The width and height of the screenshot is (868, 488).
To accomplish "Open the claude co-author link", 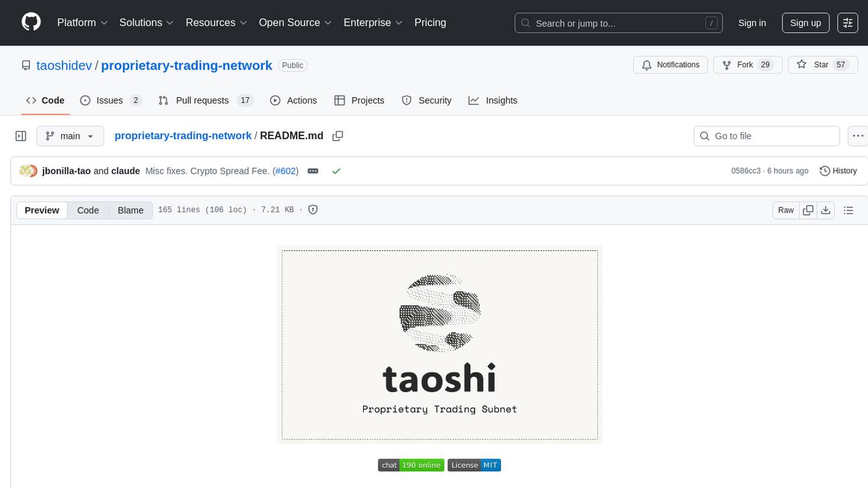I will pos(126,171).
